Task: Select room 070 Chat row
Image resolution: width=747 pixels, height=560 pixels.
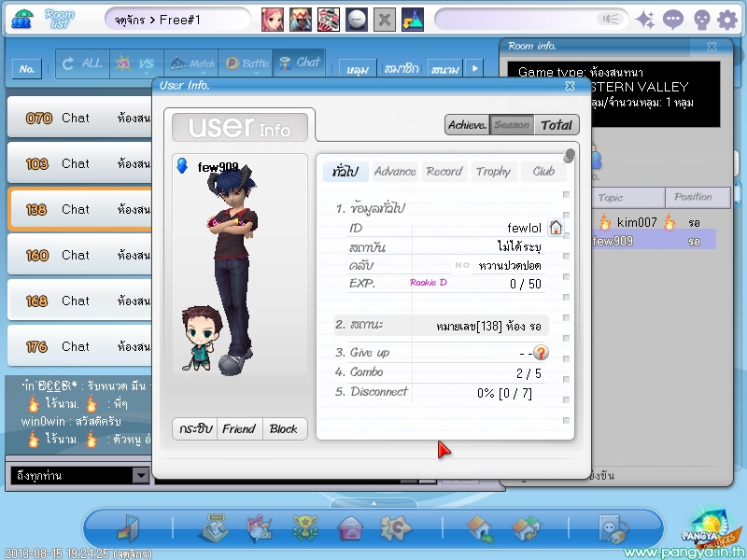Action: 80,118
